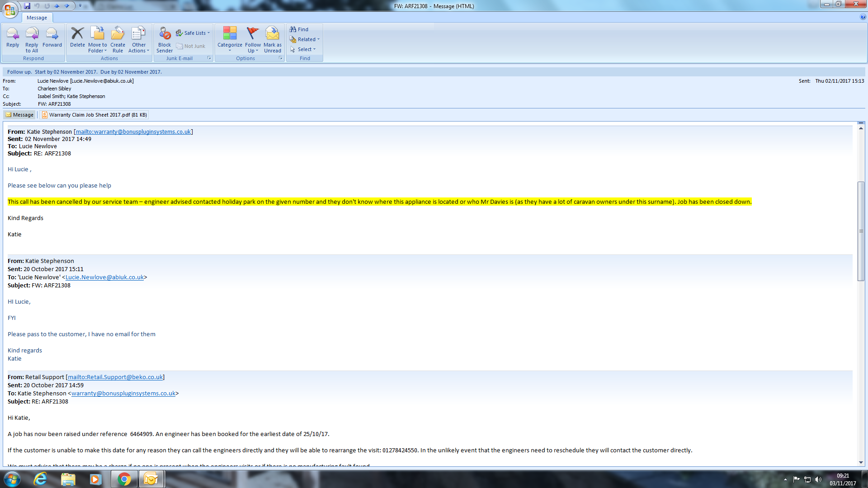868x488 pixels.
Task: Click the vertical scrollbar down arrow
Action: [x=861, y=462]
